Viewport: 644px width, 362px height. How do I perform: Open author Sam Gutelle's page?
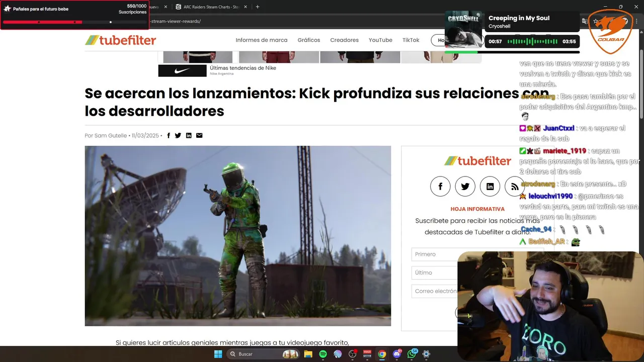(111, 136)
